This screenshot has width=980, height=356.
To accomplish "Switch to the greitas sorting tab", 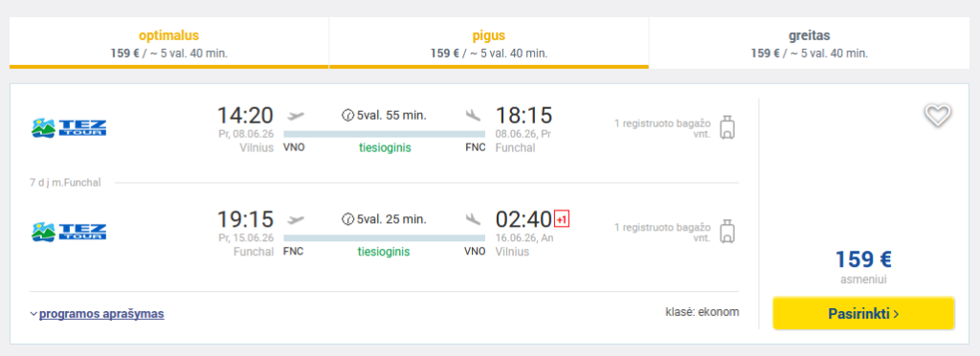I will (810, 43).
